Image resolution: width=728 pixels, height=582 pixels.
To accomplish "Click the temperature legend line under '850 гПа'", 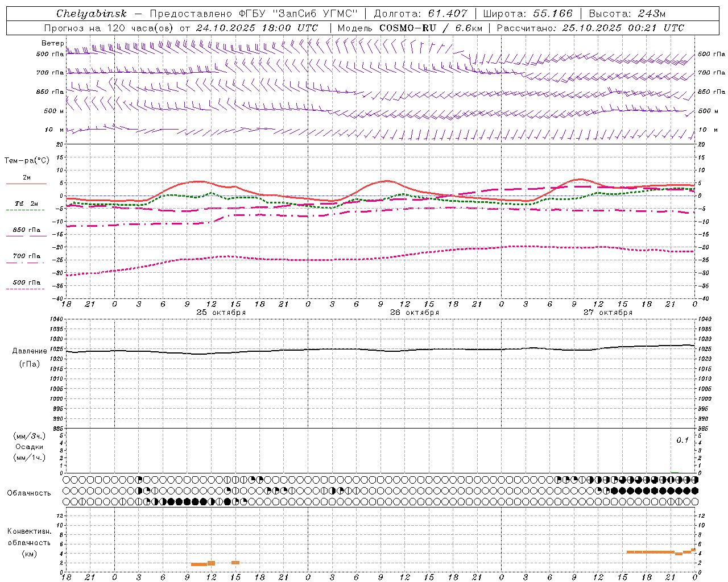I will tap(26, 236).
